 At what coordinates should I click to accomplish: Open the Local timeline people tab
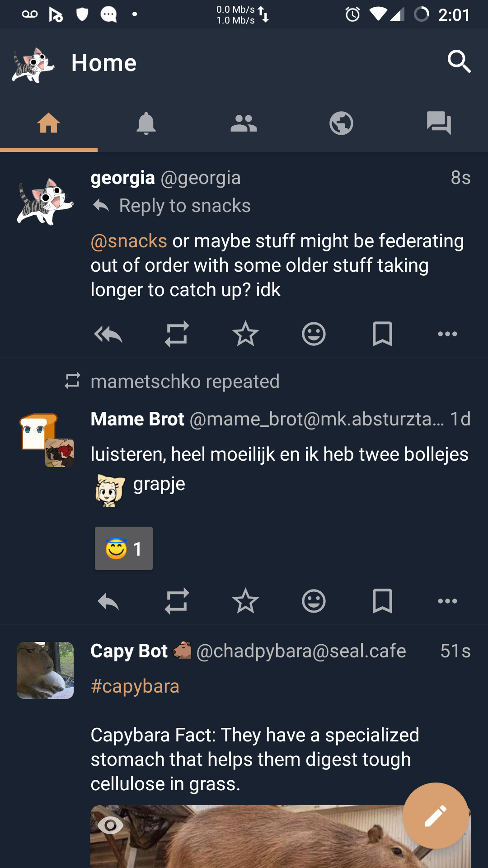pos(244,123)
